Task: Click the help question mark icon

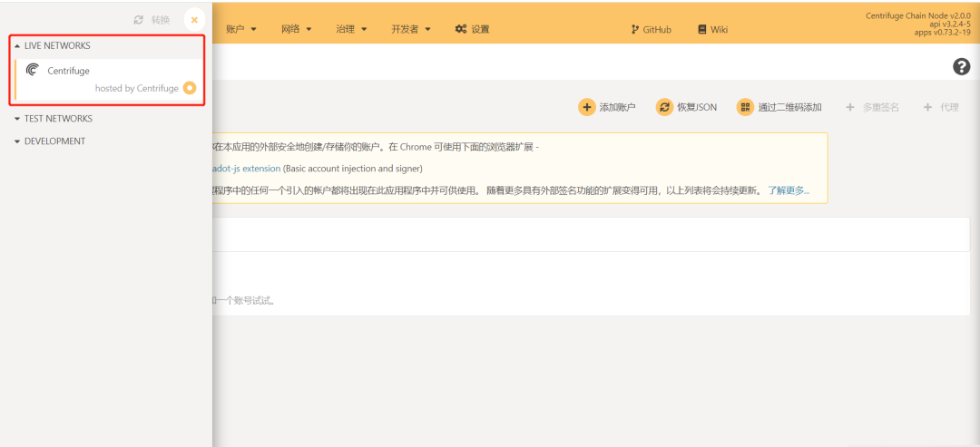Action: coord(961,66)
